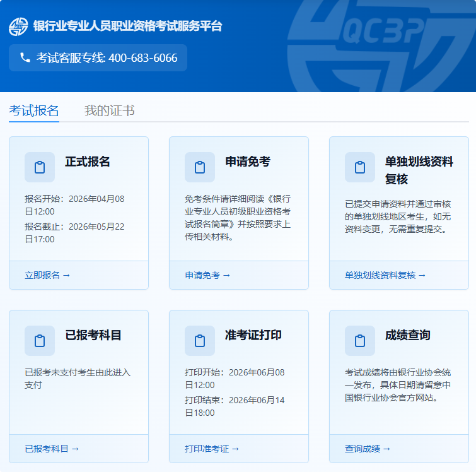Open the 查询成绩 → link
Screen dimensions: 476x472
pyautogui.click(x=368, y=449)
